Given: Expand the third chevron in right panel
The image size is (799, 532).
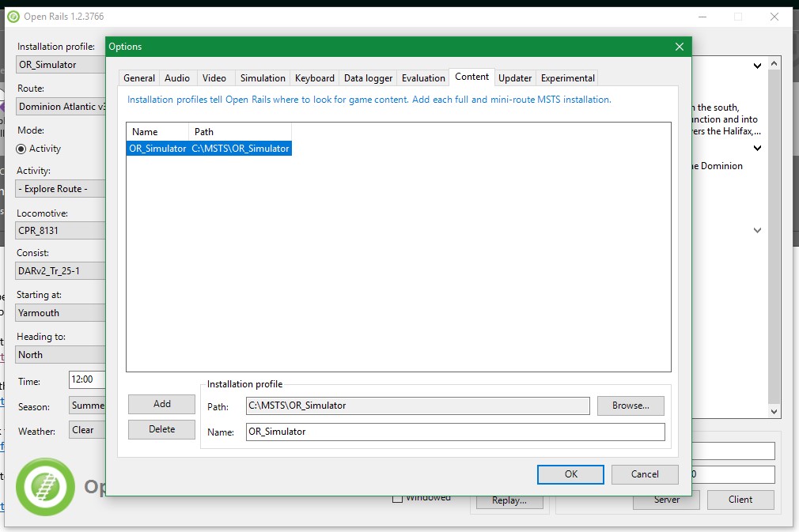Looking at the screenshot, I should (757, 231).
